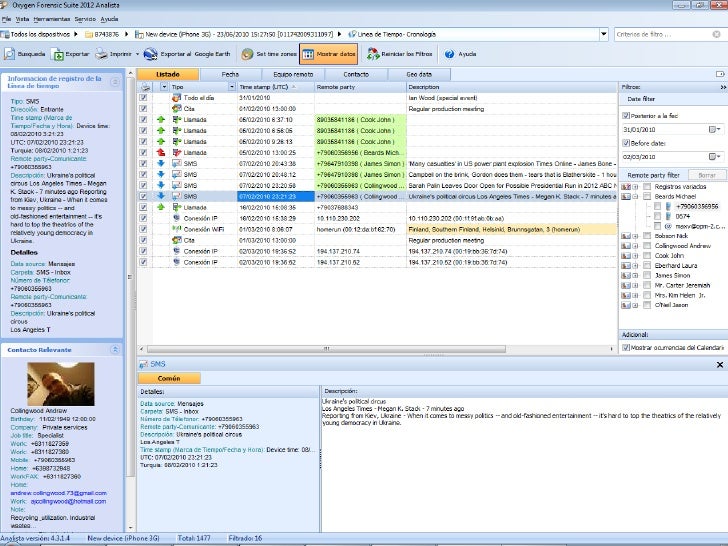Click Reiniciar los Filtros icon
Screen dimensions: 728x546
point(373,54)
